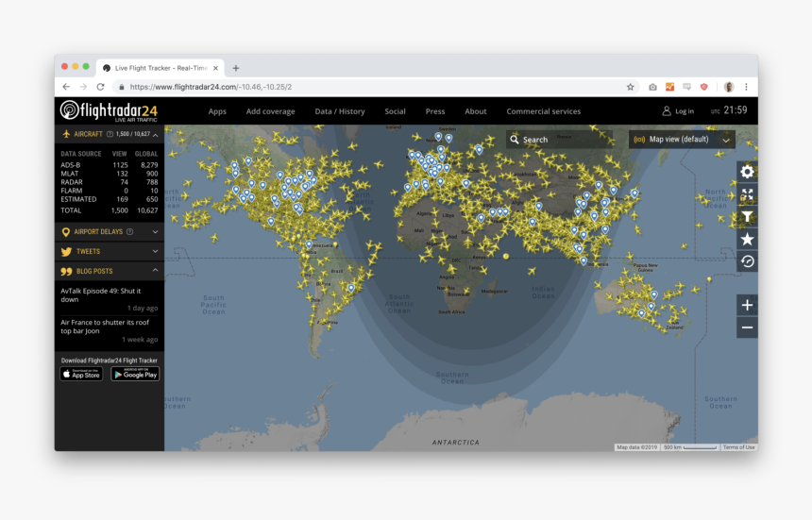The width and height of the screenshot is (812, 520).
Task: Click the lone airplane over the Indian Ocean
Action: (x=532, y=271)
